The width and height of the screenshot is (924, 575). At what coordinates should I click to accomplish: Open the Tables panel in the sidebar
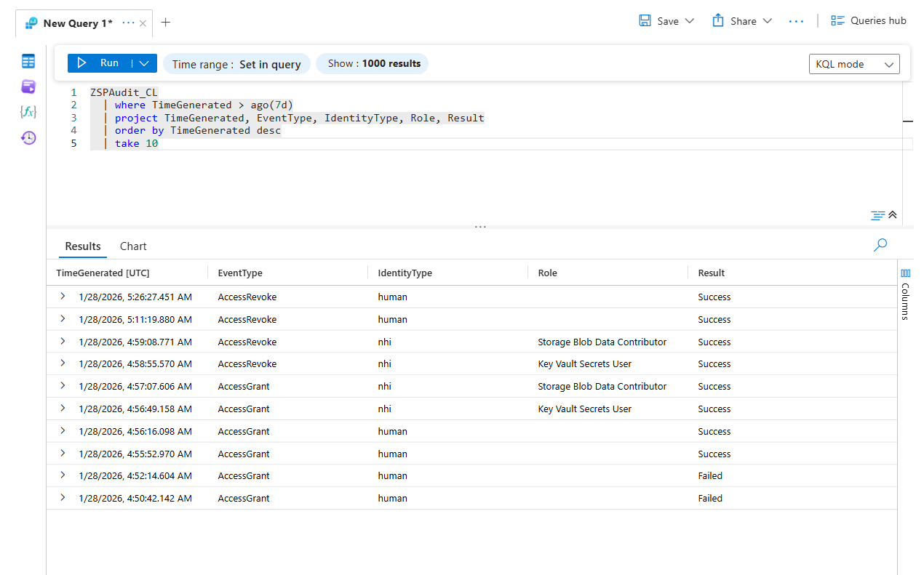(28, 61)
